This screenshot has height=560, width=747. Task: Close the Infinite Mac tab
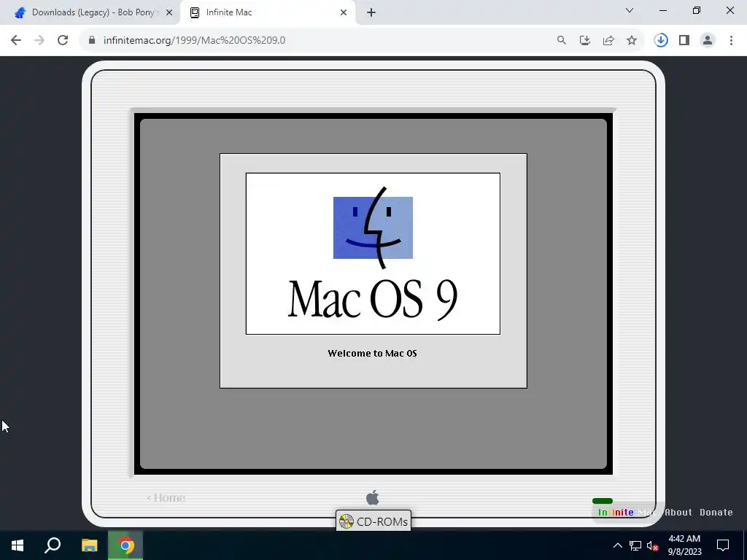click(344, 13)
